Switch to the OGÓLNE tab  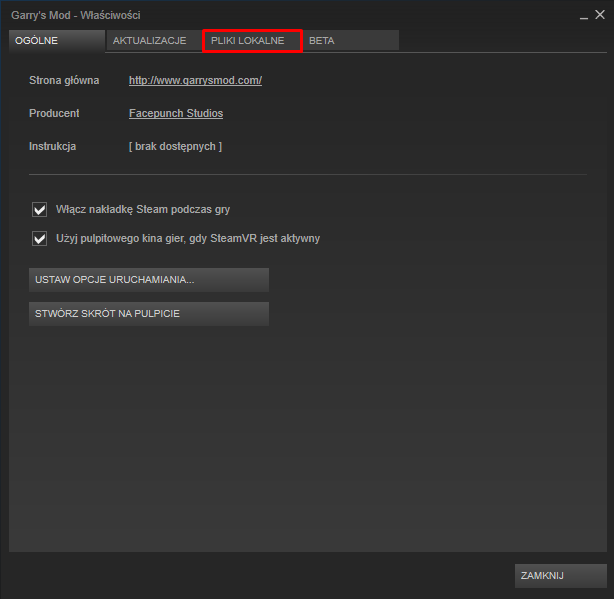pyautogui.click(x=57, y=41)
